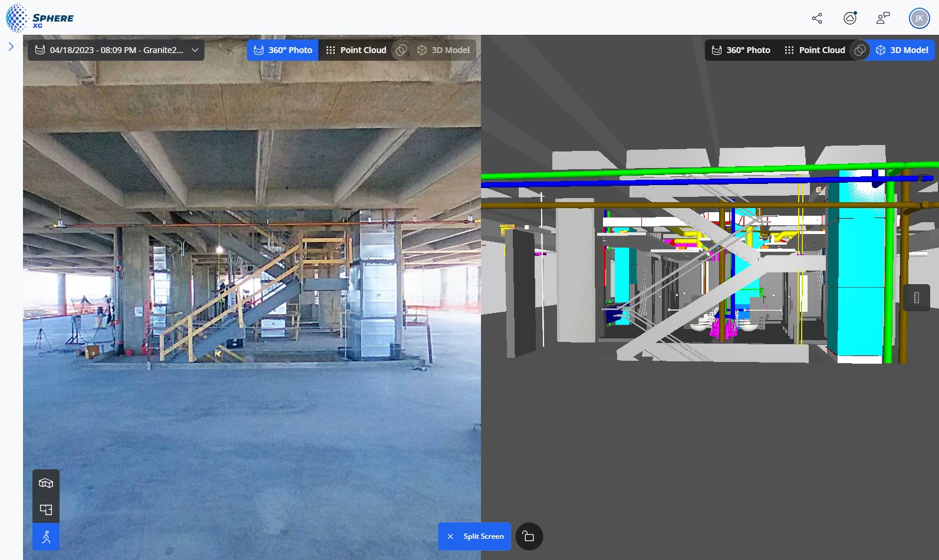Screen dimensions: 939x560
Task: Toggle the walk mode person icon
Action: click(x=46, y=537)
